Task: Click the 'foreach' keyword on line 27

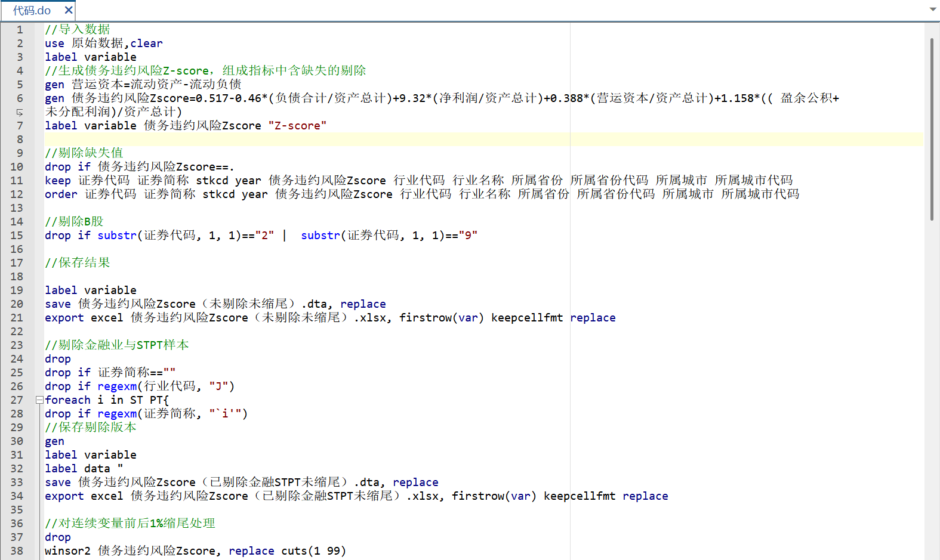Action: pyautogui.click(x=67, y=400)
